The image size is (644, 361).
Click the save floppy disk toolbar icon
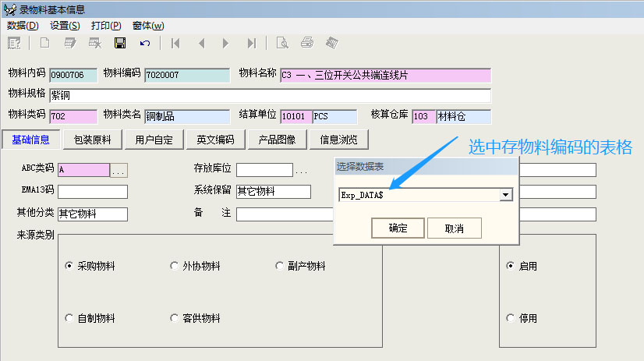point(120,43)
